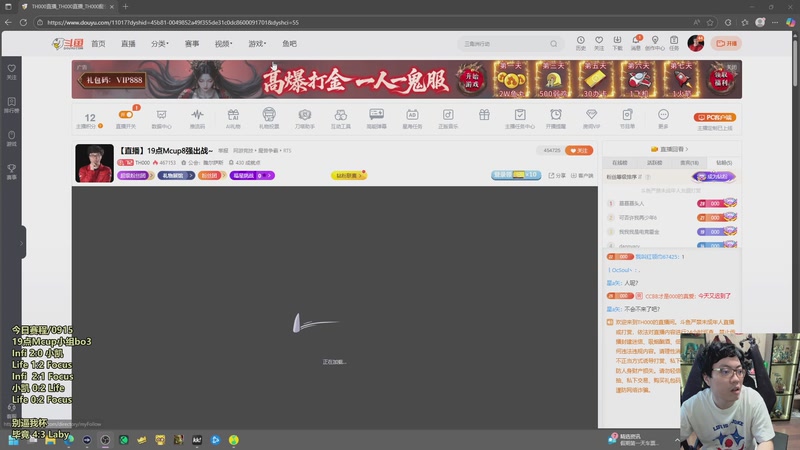Viewport: 800px width, 450px height.
Task: Open 数据中心 in streamer toolbar
Action: click(161, 119)
